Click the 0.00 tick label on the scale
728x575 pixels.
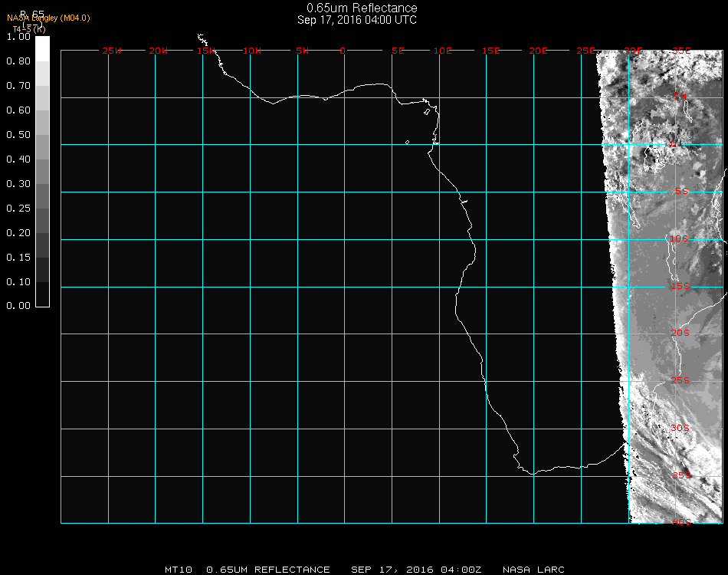18,306
